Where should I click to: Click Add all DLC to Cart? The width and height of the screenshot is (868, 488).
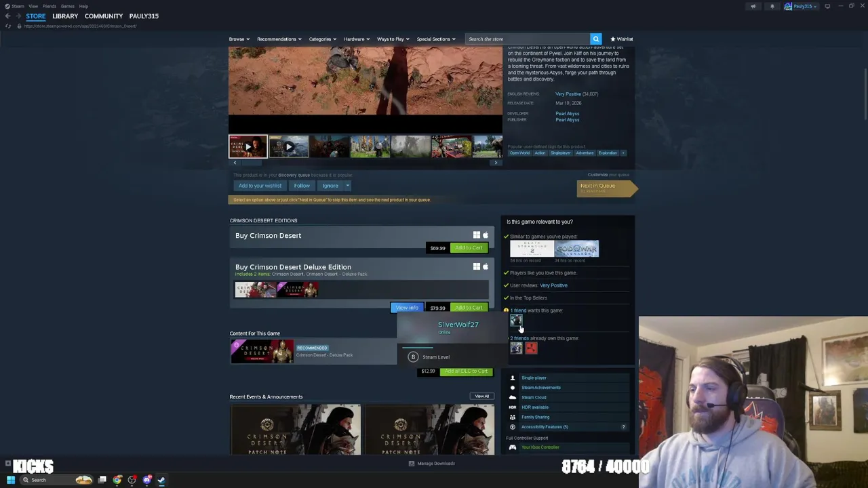click(465, 371)
